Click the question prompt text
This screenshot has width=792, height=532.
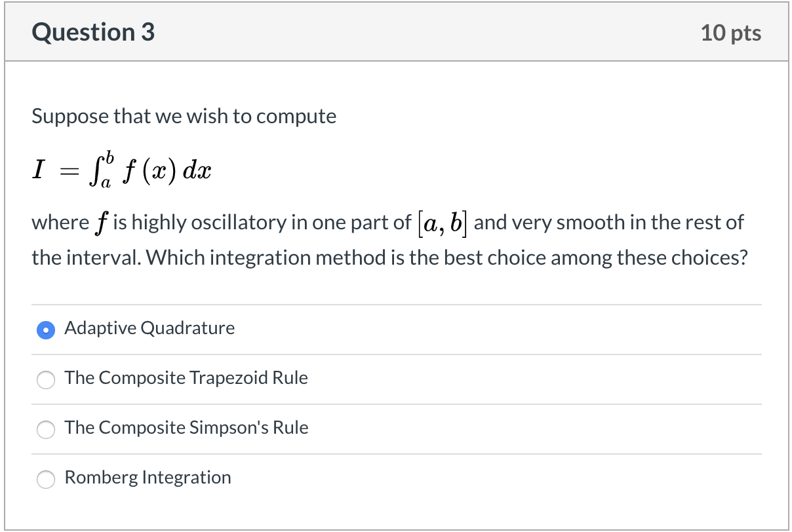[184, 116]
